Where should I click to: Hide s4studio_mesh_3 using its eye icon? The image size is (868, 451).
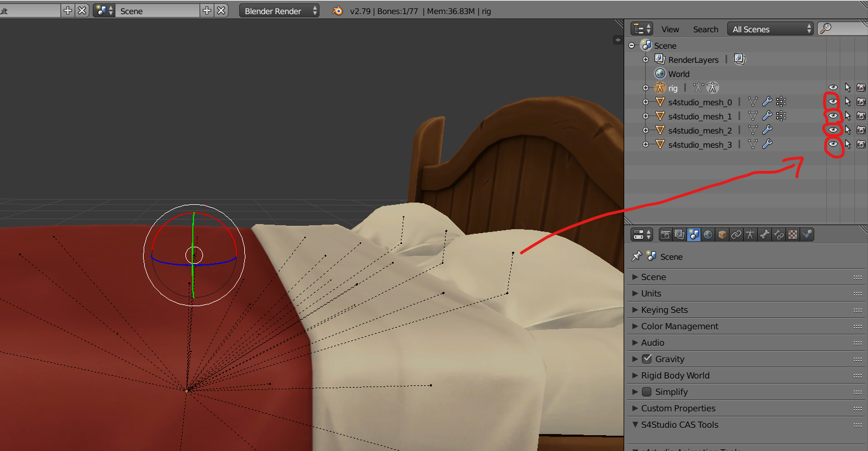(x=833, y=144)
